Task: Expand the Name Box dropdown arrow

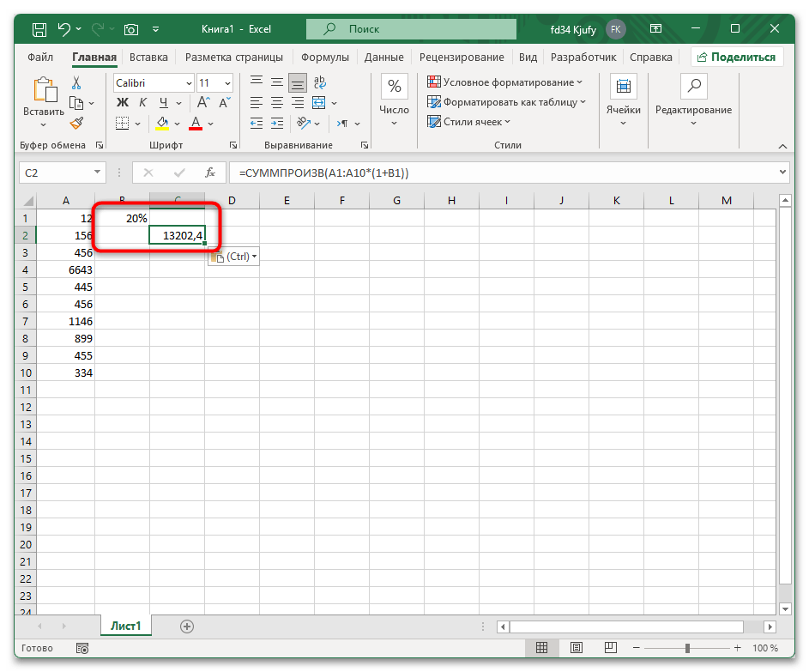Action: pos(97,172)
